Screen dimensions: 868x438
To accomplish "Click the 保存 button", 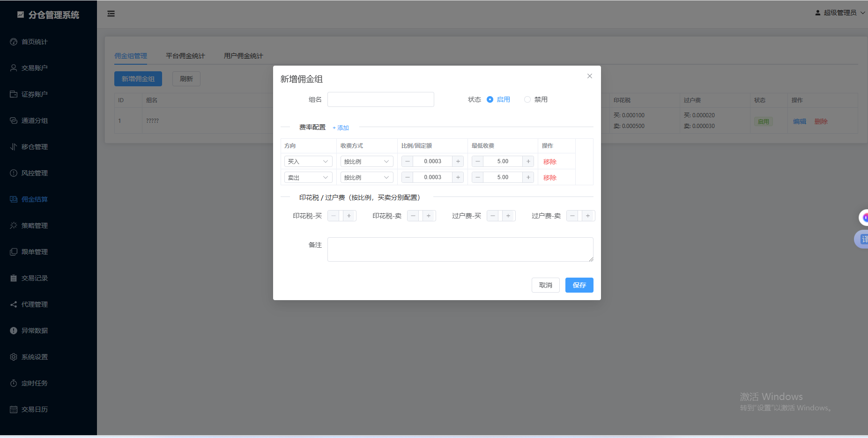I will pyautogui.click(x=579, y=285).
